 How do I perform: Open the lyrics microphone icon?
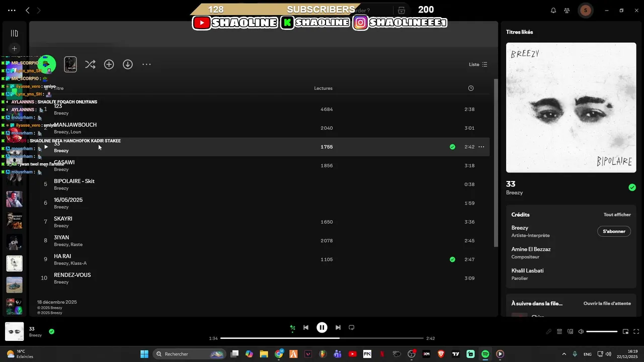pyautogui.click(x=549, y=332)
